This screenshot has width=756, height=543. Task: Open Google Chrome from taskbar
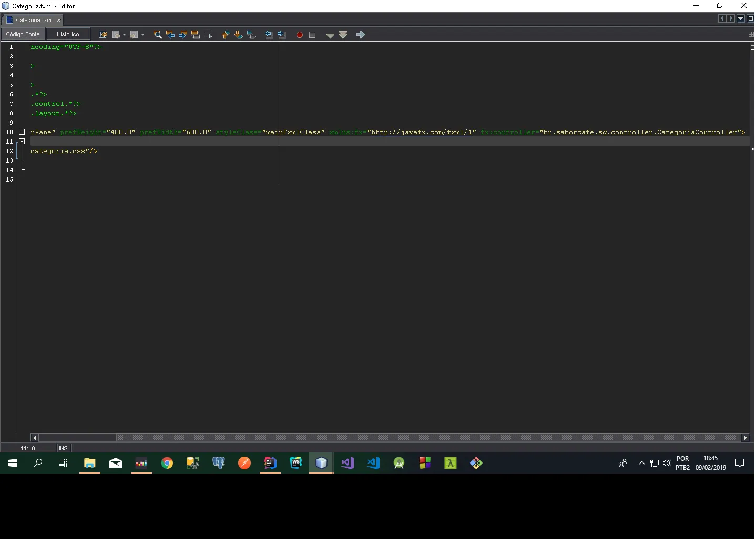click(x=167, y=464)
